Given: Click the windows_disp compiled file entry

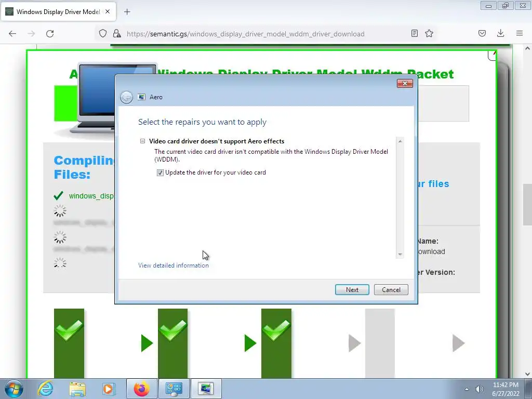Looking at the screenshot, I should click(91, 196).
